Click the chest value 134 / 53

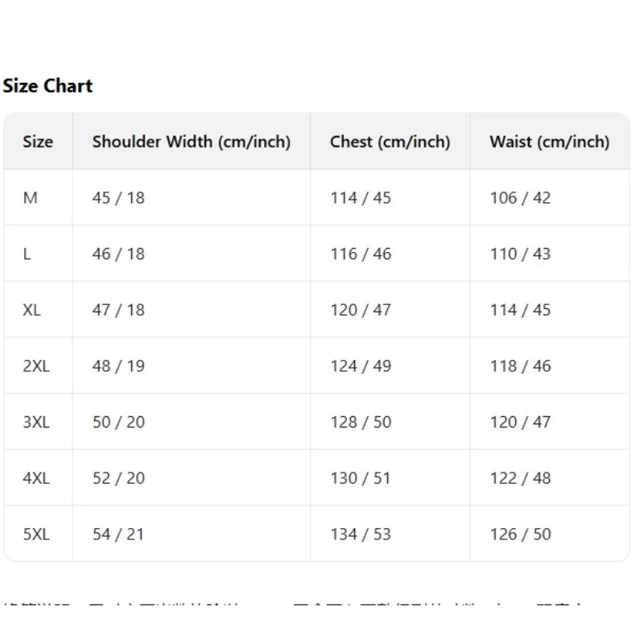[360, 534]
